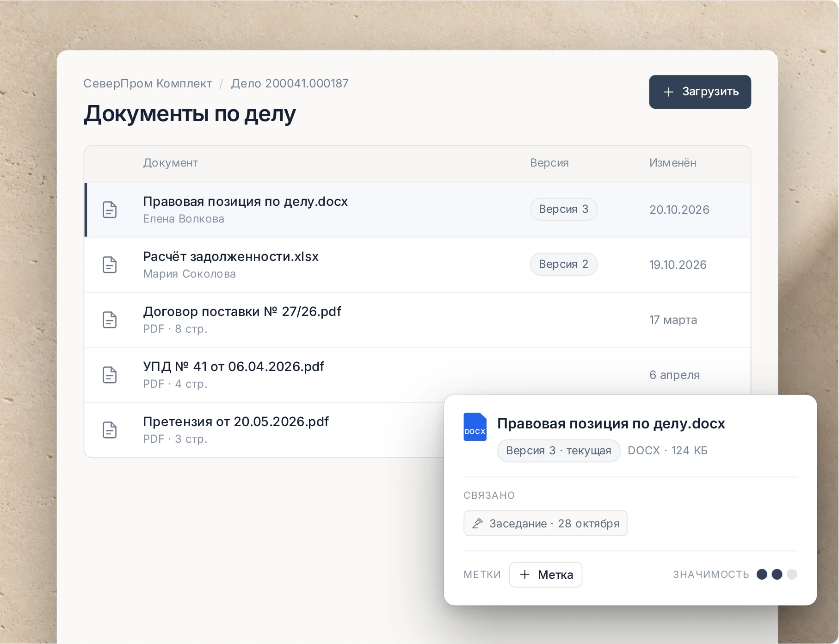Screen dimensions: 839x644
Task: Click file icon beside Претензия от 20.05.2026.pdf
Action: tap(110, 430)
